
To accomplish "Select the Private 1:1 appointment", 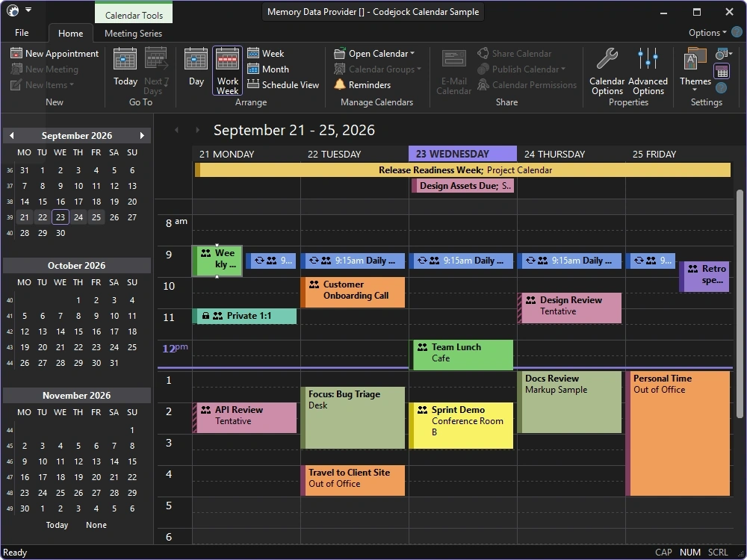I will [x=244, y=316].
